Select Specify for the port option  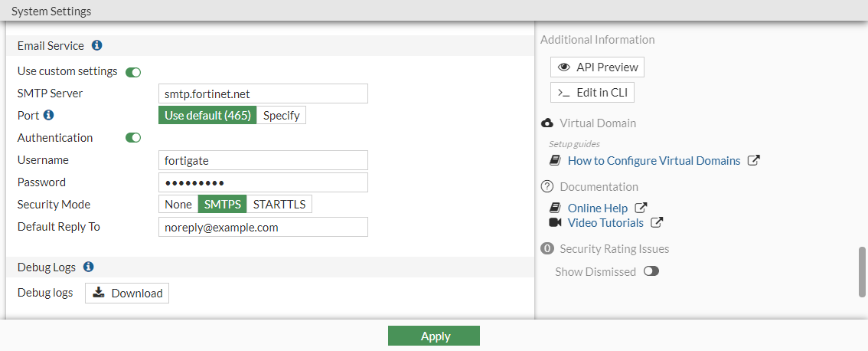(281, 116)
